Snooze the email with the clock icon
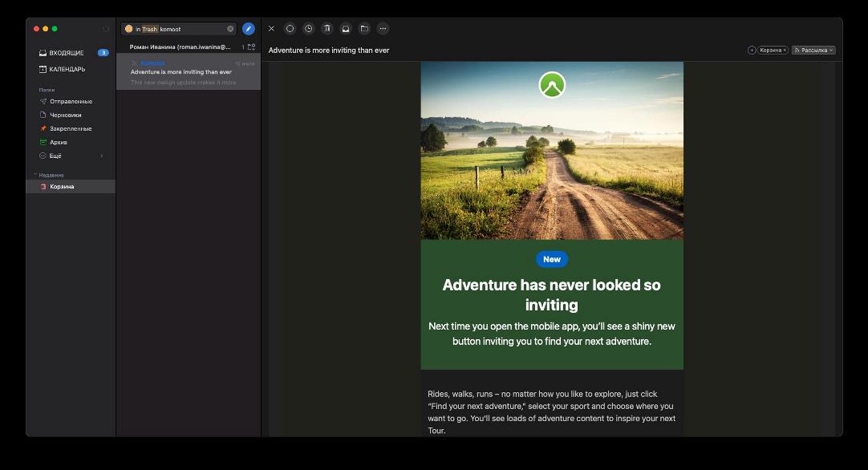Screen dimensions: 868x470 (308, 29)
